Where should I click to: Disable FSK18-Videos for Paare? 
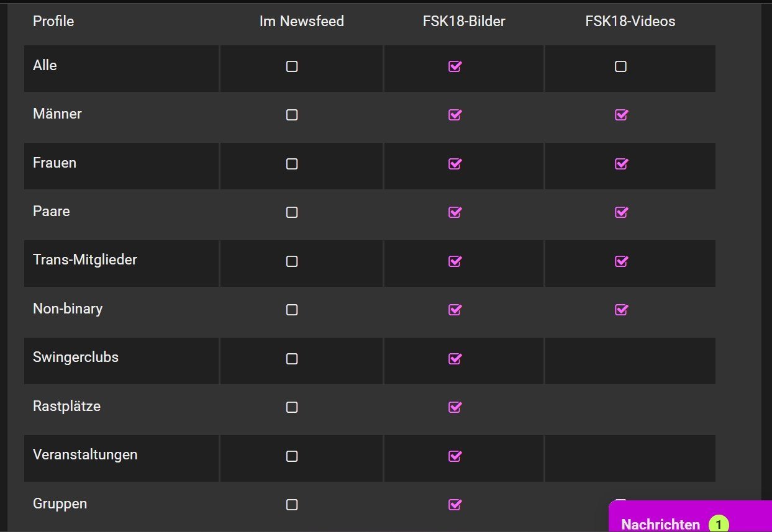point(620,212)
